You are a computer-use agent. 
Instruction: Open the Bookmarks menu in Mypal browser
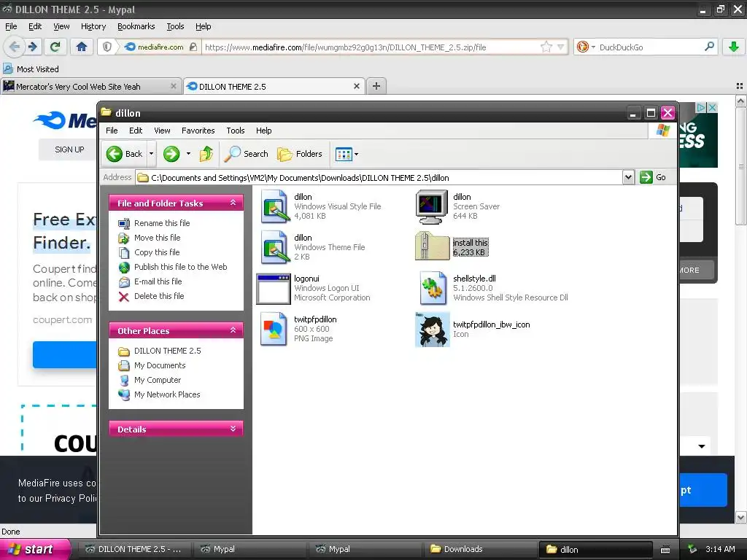pyautogui.click(x=136, y=26)
